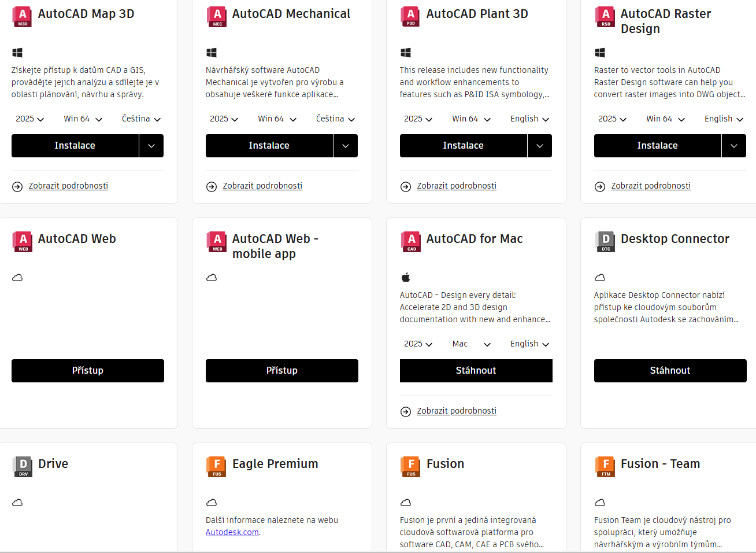Viewport: 756px width, 553px height.
Task: Click the Fusion - Team product icon
Action: [605, 467]
